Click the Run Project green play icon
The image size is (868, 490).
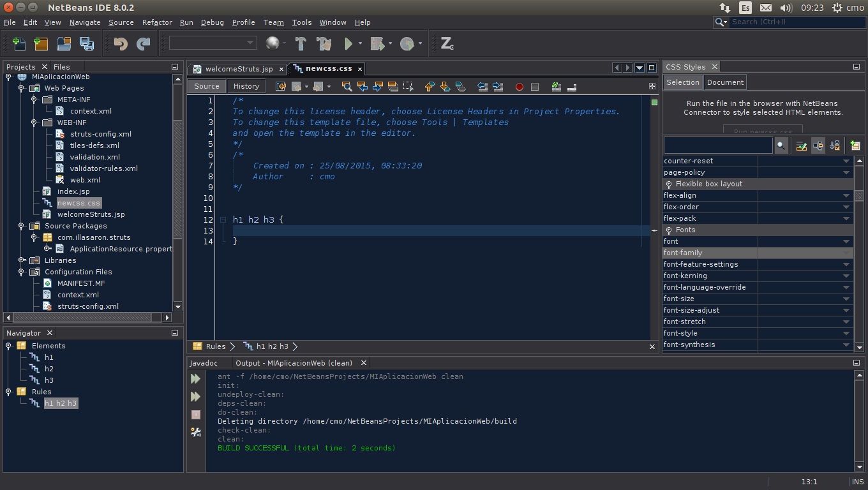348,43
